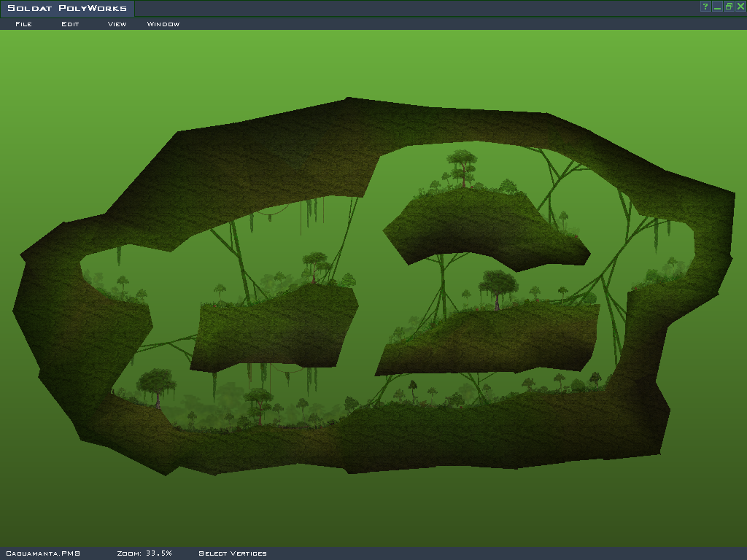Click the Caguamanta.PMS file name in status bar
This screenshot has width=747, height=560.
pos(42,553)
